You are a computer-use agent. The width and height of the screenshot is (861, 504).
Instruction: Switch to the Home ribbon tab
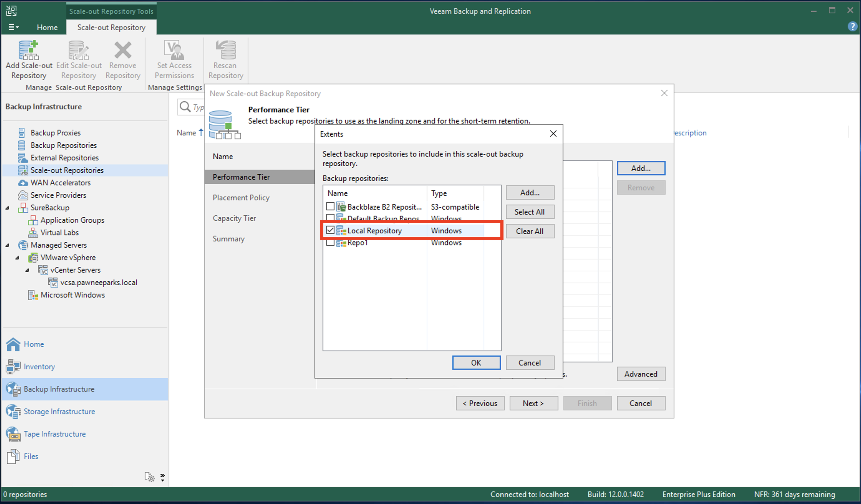tap(47, 27)
